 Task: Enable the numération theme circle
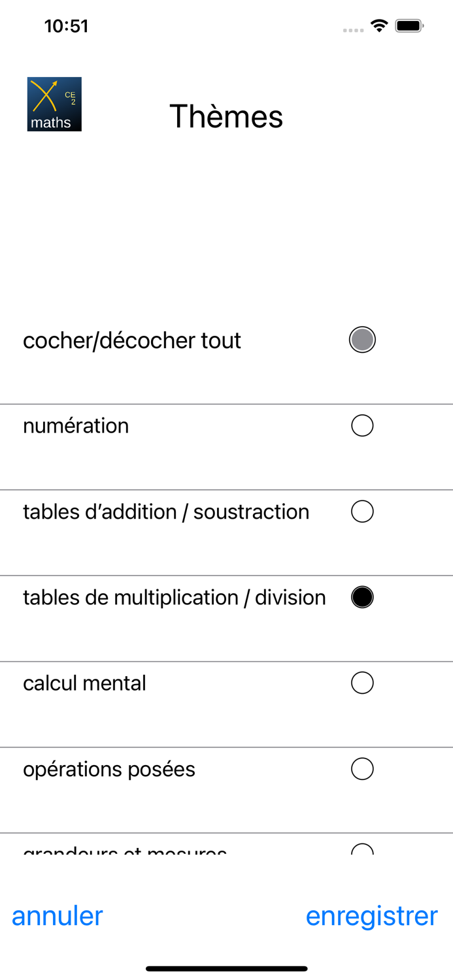click(363, 425)
